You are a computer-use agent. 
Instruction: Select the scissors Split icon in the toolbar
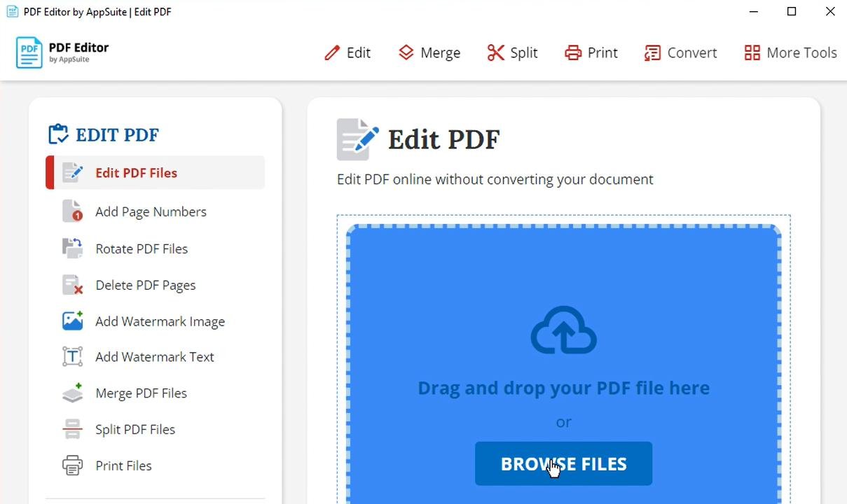495,52
